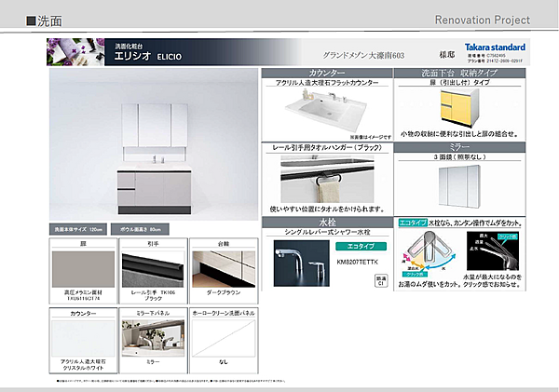Screen dimensions: 559x392
Task: Click the Renovation Project title text
Action: point(483,20)
